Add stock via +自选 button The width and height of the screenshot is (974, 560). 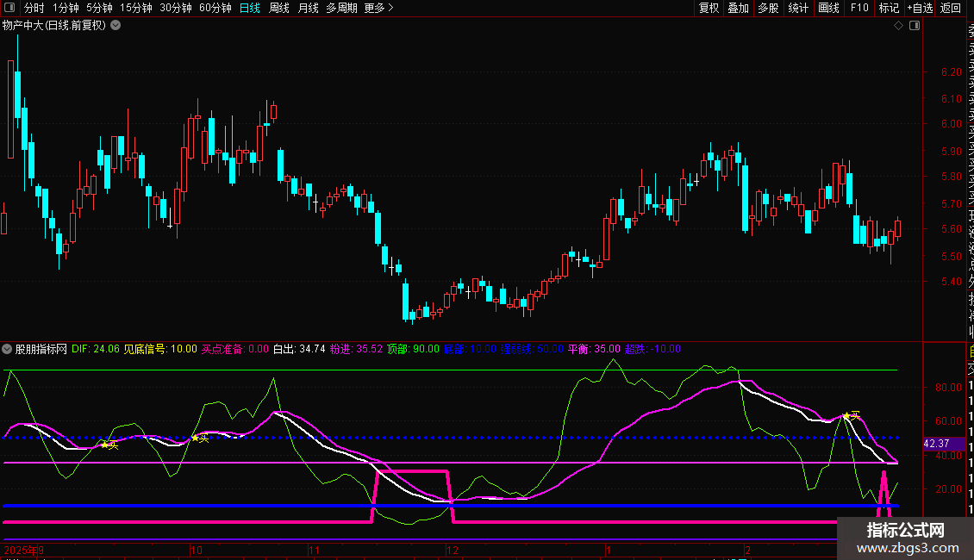tap(919, 8)
